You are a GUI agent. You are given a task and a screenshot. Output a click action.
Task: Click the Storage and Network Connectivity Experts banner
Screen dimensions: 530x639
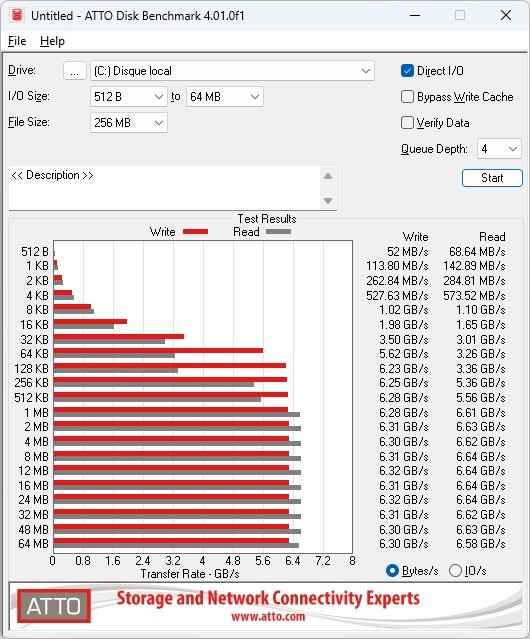coord(268,598)
